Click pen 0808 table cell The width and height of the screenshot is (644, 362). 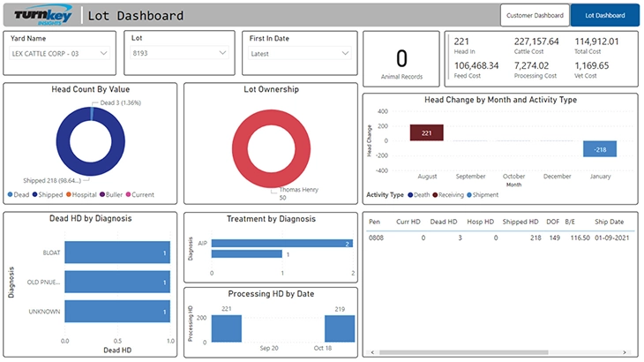(x=376, y=238)
